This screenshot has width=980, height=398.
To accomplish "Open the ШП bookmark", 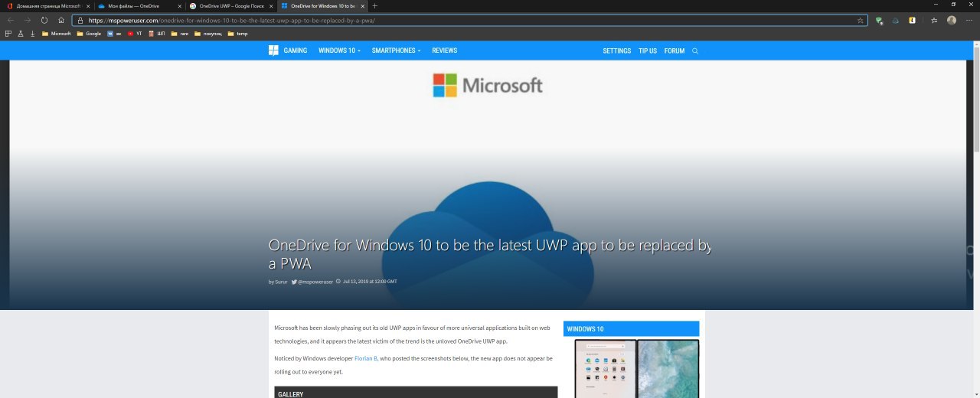I will (x=157, y=34).
